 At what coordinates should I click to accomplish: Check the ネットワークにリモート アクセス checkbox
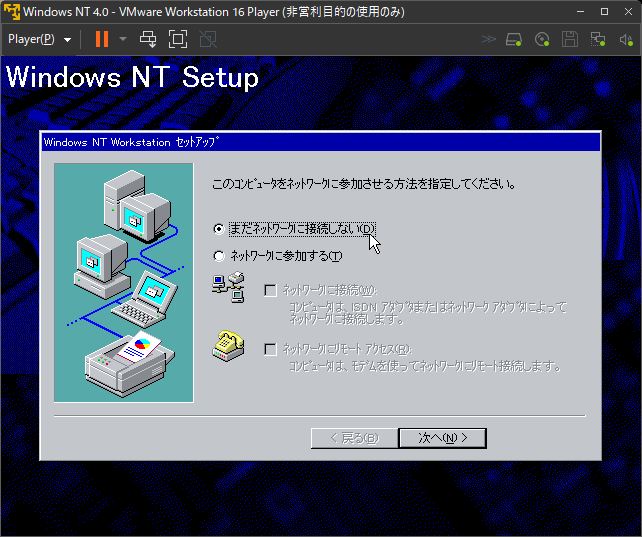[270, 349]
